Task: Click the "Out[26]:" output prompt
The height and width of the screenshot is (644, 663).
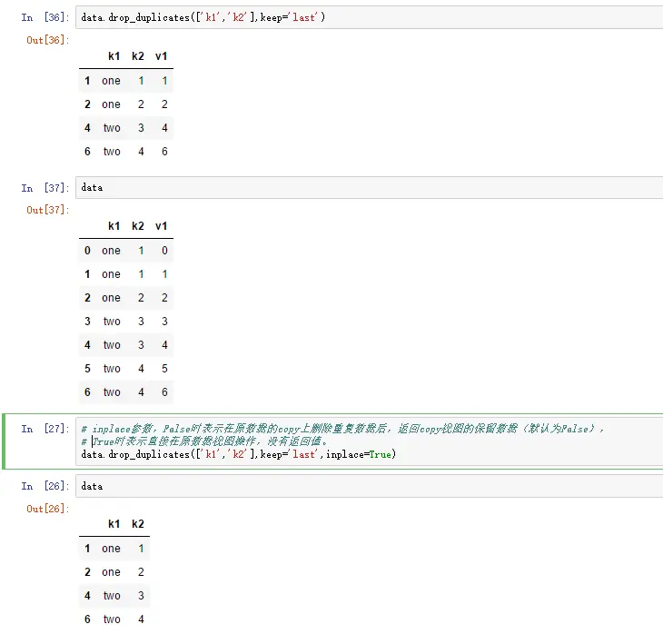Action: [x=47, y=509]
